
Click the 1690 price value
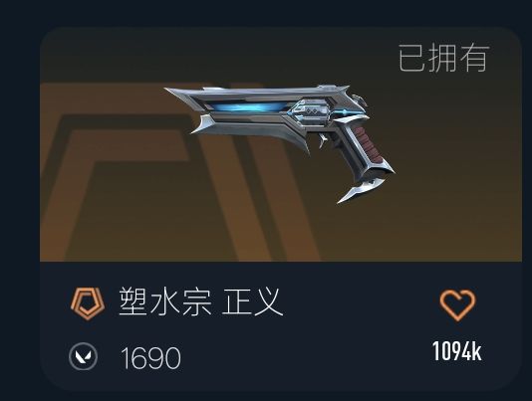(x=150, y=358)
